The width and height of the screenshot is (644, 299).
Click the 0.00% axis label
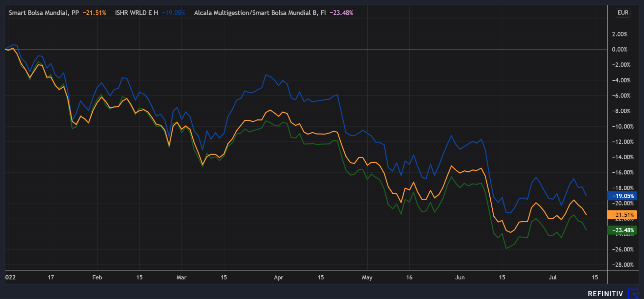click(x=620, y=49)
